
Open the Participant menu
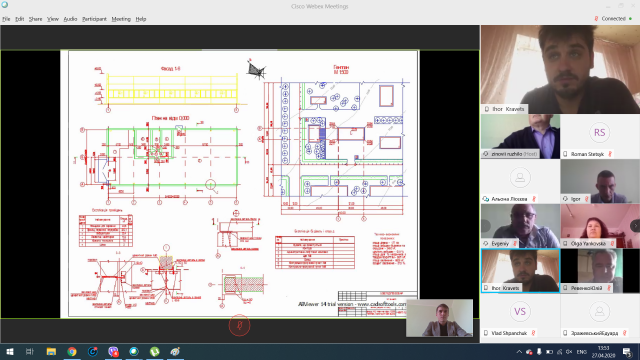94,19
